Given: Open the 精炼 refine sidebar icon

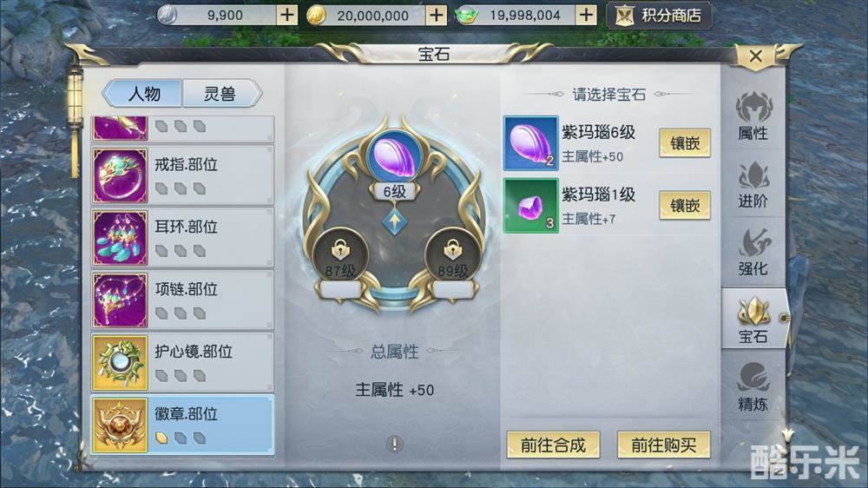Looking at the screenshot, I should pyautogui.click(x=753, y=387).
